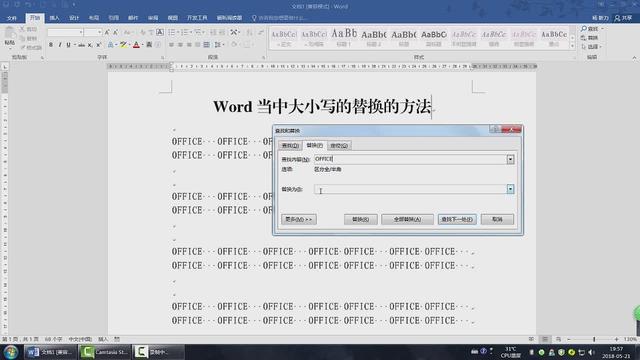Adjust the zoom slider in status bar
Viewport: 640px width, 360px height.
tap(594, 339)
